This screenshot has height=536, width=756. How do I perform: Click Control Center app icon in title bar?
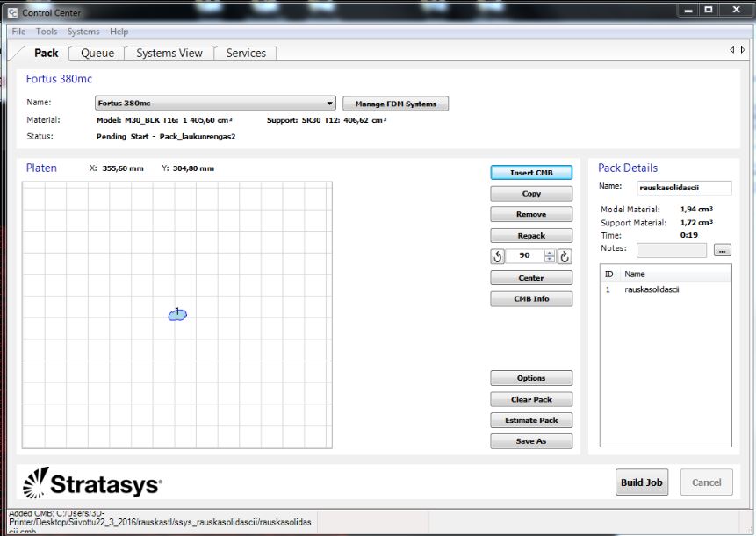(x=13, y=12)
